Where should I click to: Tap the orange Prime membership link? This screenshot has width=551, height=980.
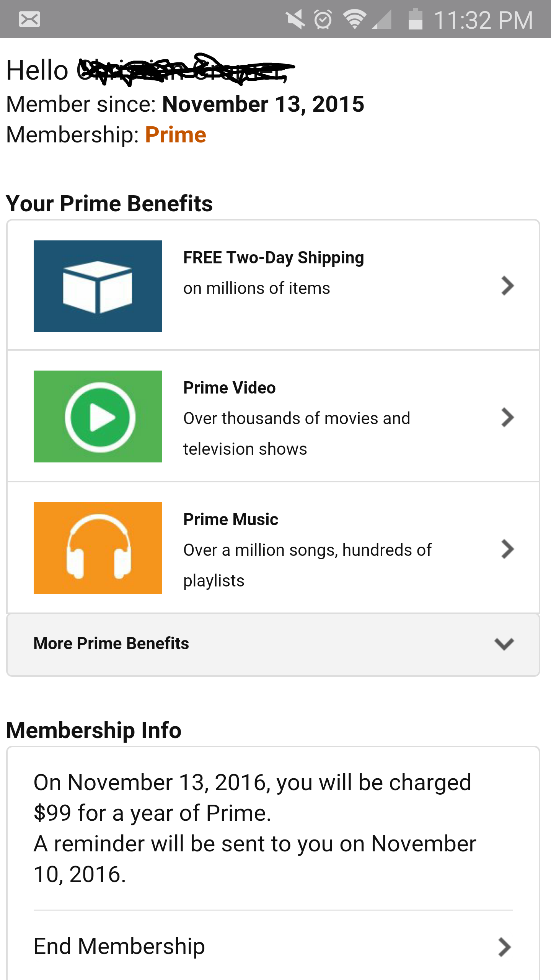tap(176, 135)
